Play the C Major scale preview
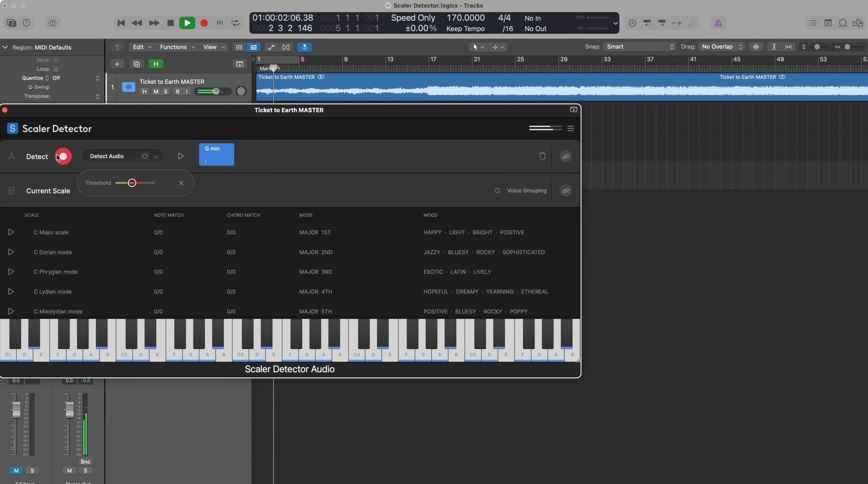This screenshot has width=868, height=484. coord(11,233)
